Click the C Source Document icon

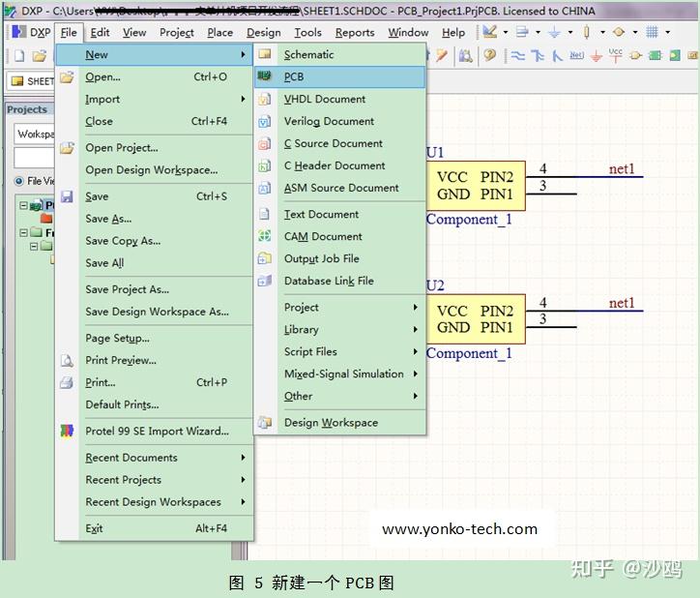264,143
